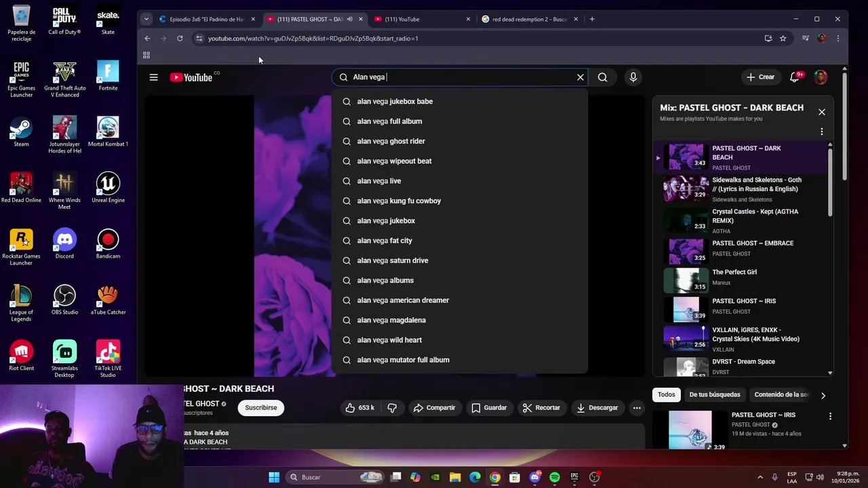Select suggestion alan vega jukebox babe
The height and width of the screenshot is (488, 868).
pyautogui.click(x=460, y=102)
